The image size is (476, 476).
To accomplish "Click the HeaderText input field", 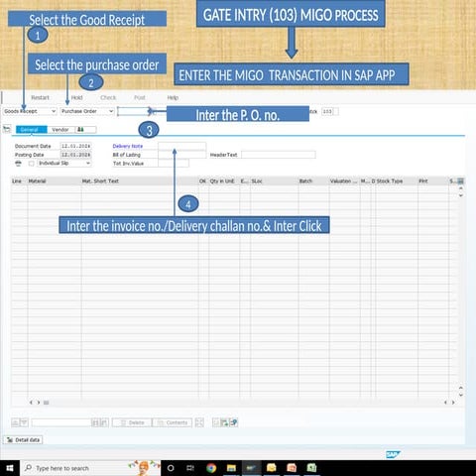I will (x=279, y=155).
